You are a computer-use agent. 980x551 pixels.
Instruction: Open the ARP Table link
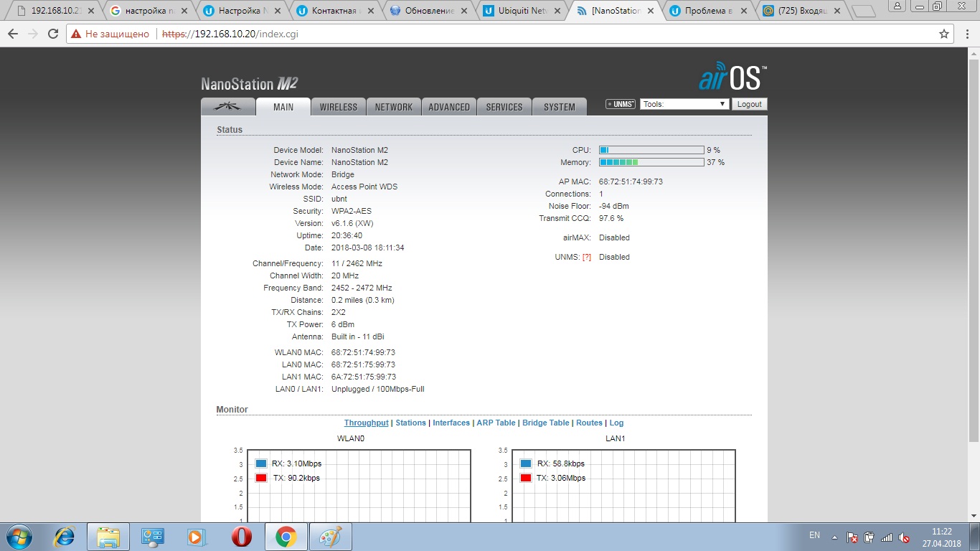pyautogui.click(x=496, y=423)
